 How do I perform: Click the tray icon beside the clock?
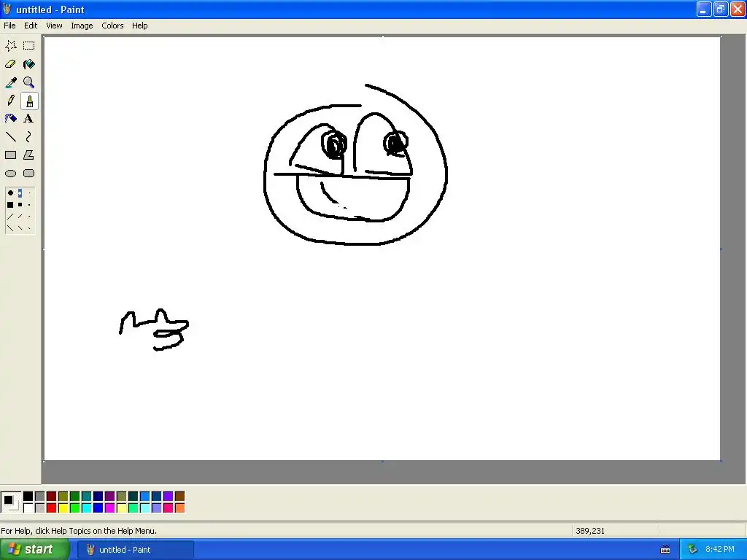pos(692,550)
